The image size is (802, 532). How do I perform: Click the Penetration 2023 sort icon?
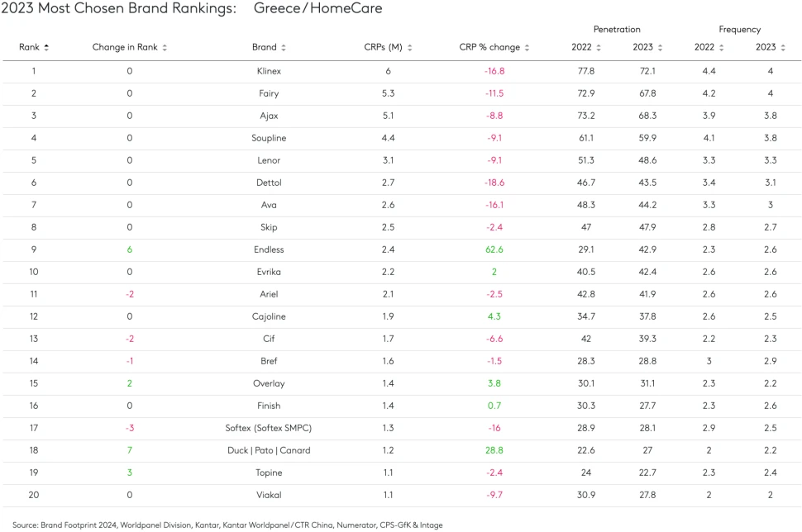[x=660, y=47]
